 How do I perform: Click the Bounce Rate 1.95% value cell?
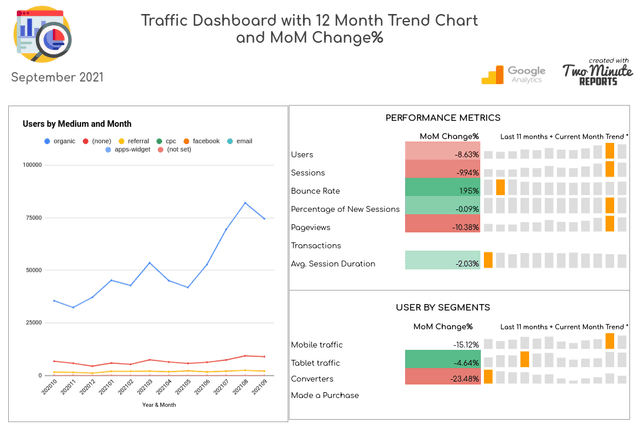(442, 187)
